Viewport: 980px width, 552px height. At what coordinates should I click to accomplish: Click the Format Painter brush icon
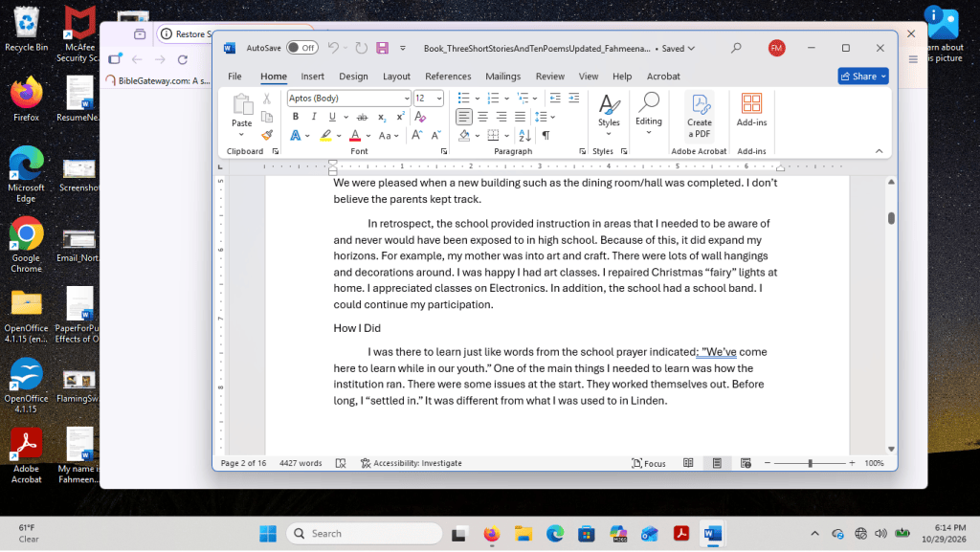(x=267, y=135)
